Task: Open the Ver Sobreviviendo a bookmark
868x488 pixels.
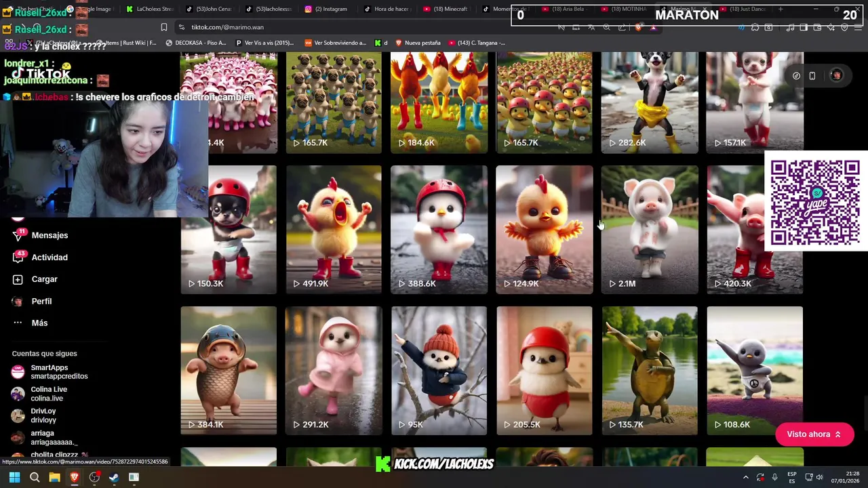Action: pyautogui.click(x=335, y=43)
